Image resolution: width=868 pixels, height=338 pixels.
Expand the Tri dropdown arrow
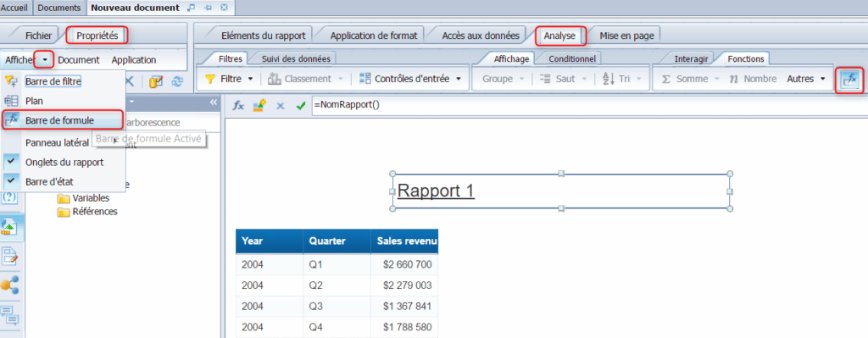638,79
